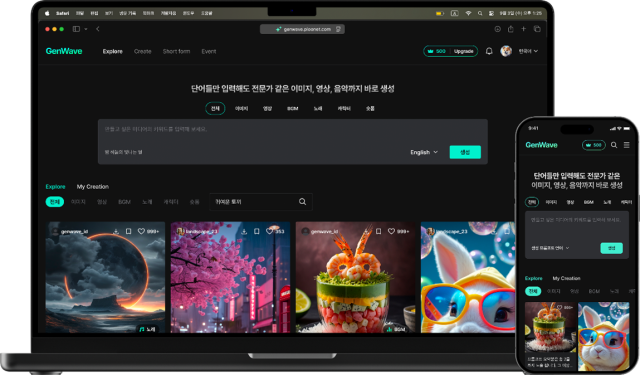Open a new tab with the plus icon
This screenshot has width=640, height=375.
(x=523, y=29)
